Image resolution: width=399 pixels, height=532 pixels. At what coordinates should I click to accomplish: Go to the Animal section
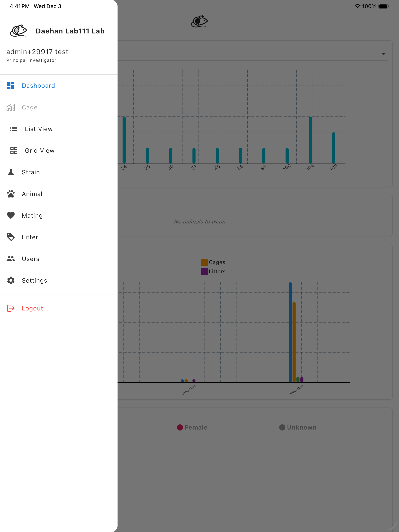click(59, 194)
